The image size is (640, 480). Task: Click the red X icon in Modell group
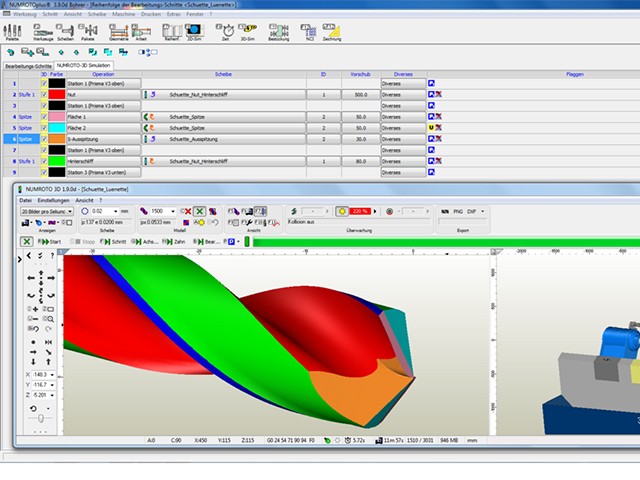(x=186, y=211)
